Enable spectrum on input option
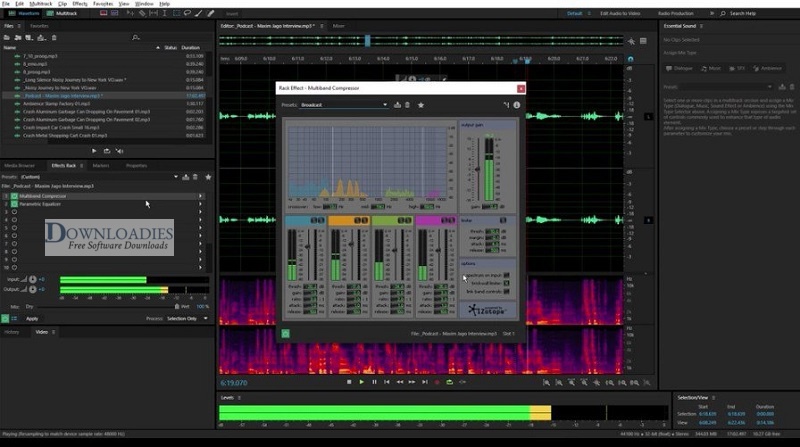This screenshot has height=447, width=800. click(x=506, y=276)
